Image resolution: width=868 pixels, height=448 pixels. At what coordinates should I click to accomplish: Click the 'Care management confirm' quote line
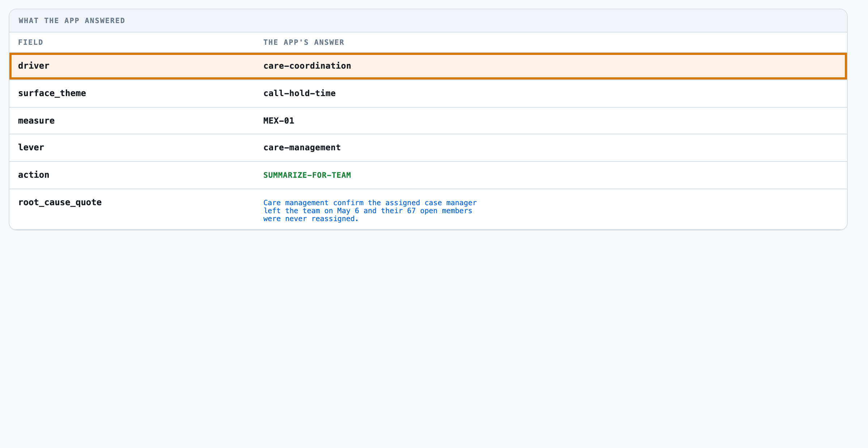pos(370,203)
